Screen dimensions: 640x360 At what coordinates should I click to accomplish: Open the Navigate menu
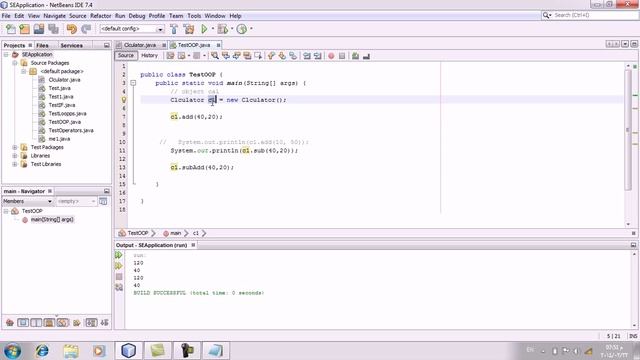[54, 16]
